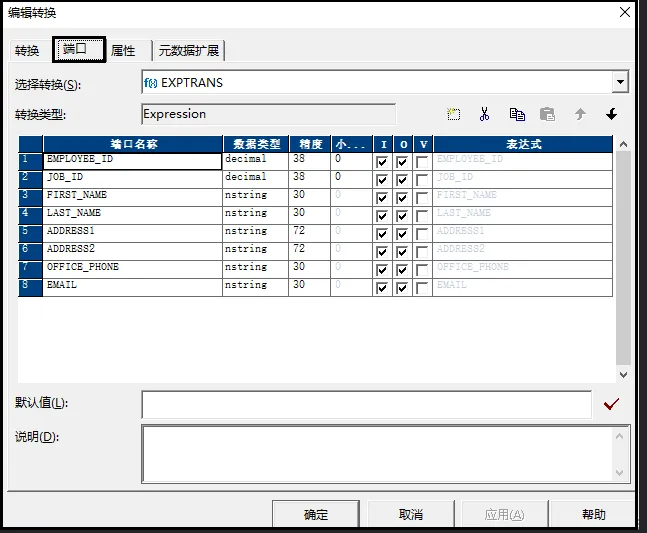647x533 pixels.
Task: Select the LAST_NAME port name cell
Action: [x=132, y=215]
